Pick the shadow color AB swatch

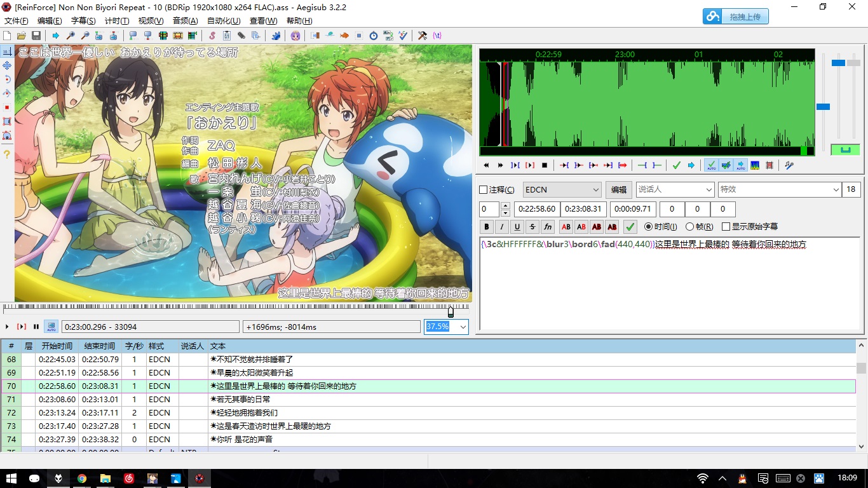(612, 227)
